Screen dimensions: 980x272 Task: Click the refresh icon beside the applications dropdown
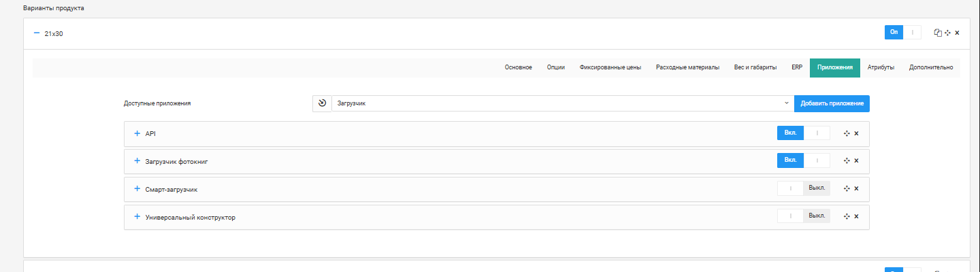[322, 103]
